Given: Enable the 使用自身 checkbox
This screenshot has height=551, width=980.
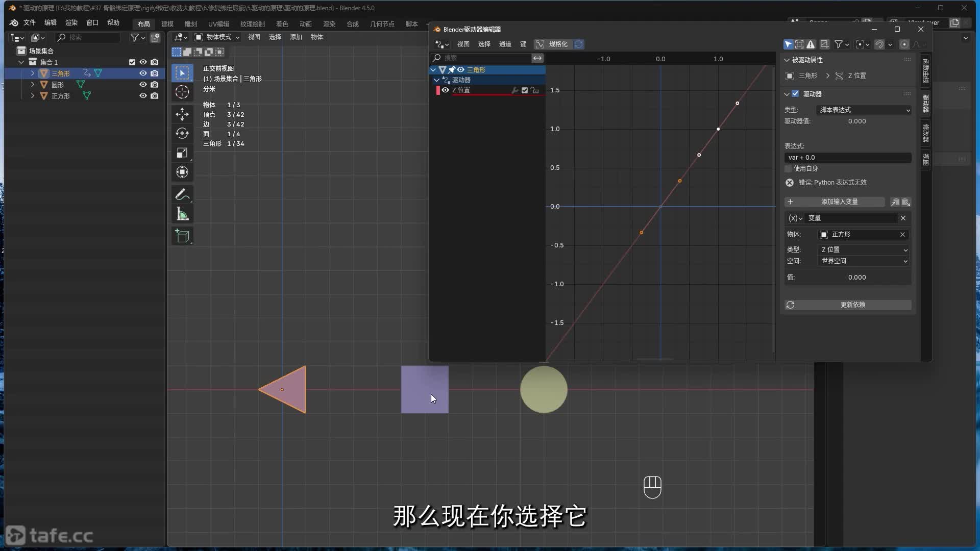Looking at the screenshot, I should 788,169.
